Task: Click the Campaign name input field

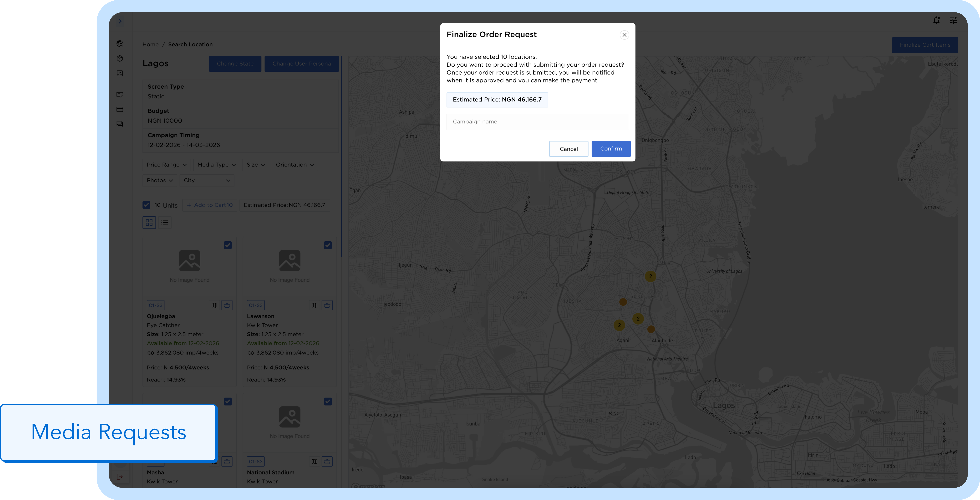Action: pyautogui.click(x=537, y=122)
